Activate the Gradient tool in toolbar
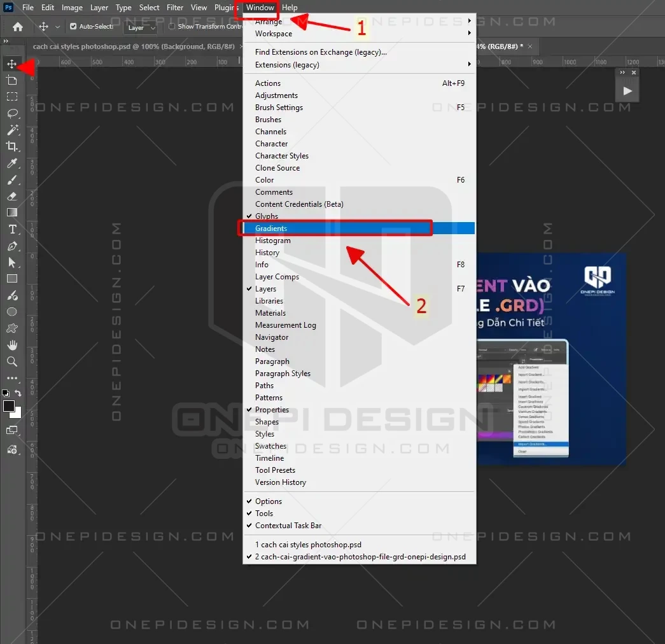The height and width of the screenshot is (644, 665). (12, 213)
